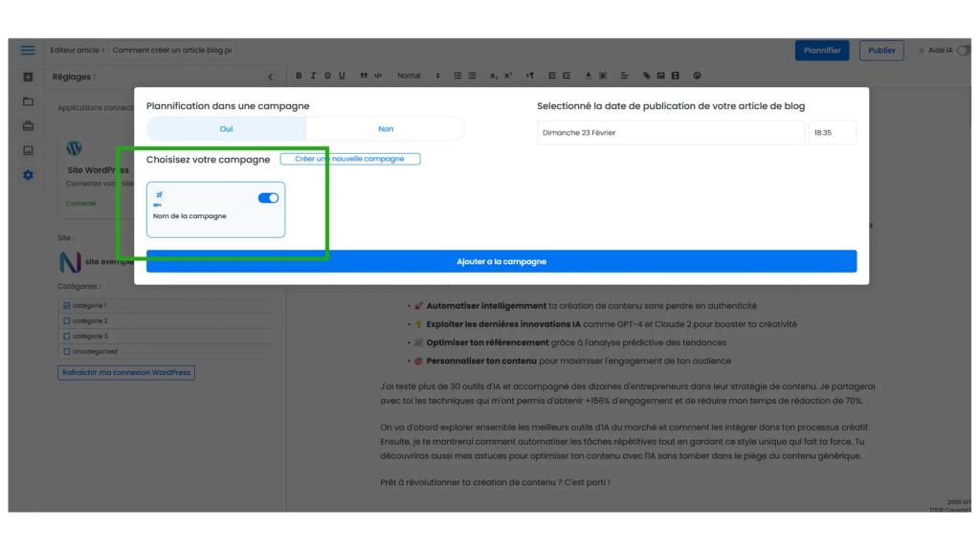Click the Choisissez votre campagne heading
Screen dimensions: 980x551
point(208,160)
